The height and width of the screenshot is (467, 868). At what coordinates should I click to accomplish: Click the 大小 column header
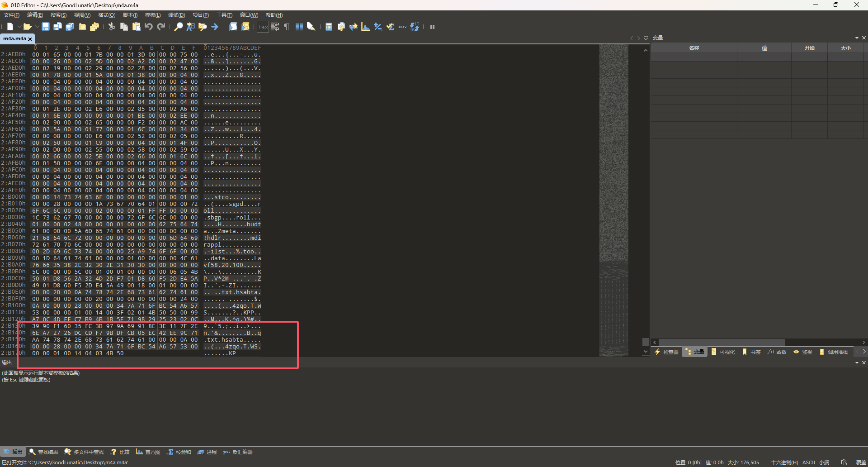click(x=845, y=48)
